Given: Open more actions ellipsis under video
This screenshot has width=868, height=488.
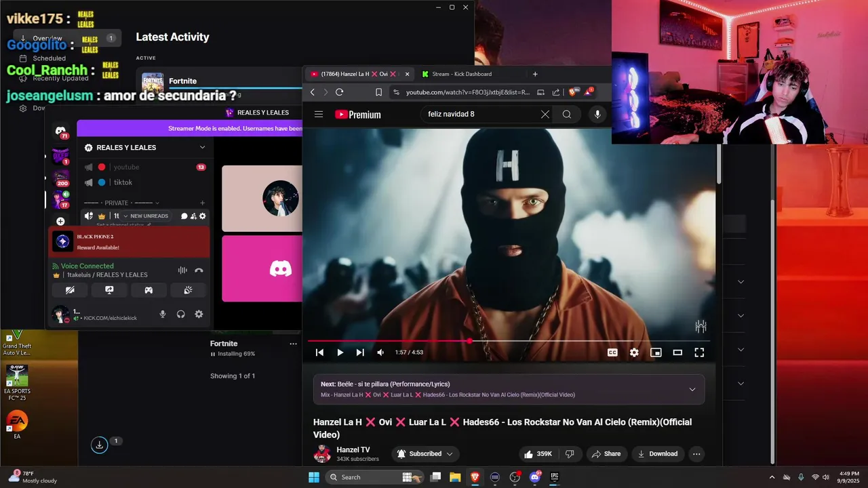Looking at the screenshot, I should [x=696, y=454].
